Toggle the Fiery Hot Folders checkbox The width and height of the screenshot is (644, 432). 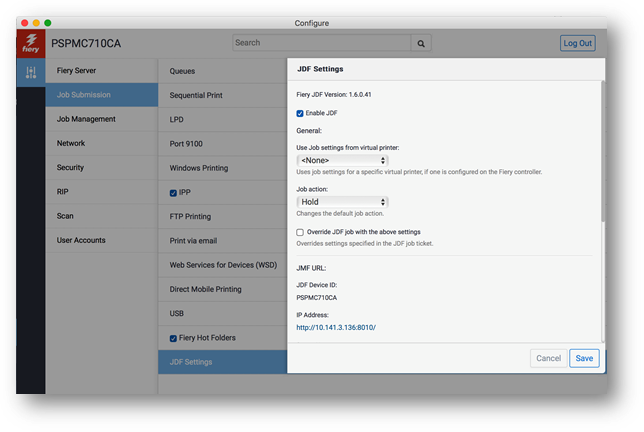pos(173,338)
